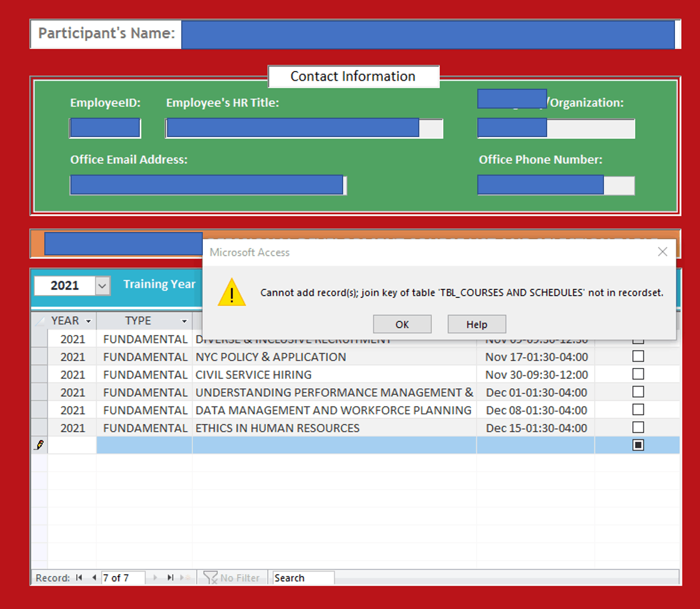Image resolution: width=700 pixels, height=609 pixels.
Task: Click the Training Year label
Action: pos(159,284)
